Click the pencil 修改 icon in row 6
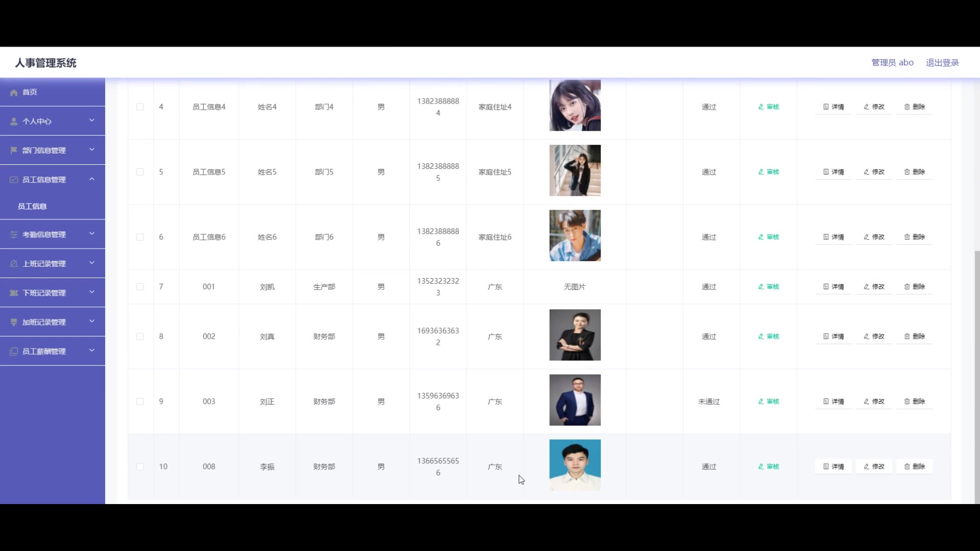Image resolution: width=980 pixels, height=551 pixels. (x=866, y=237)
